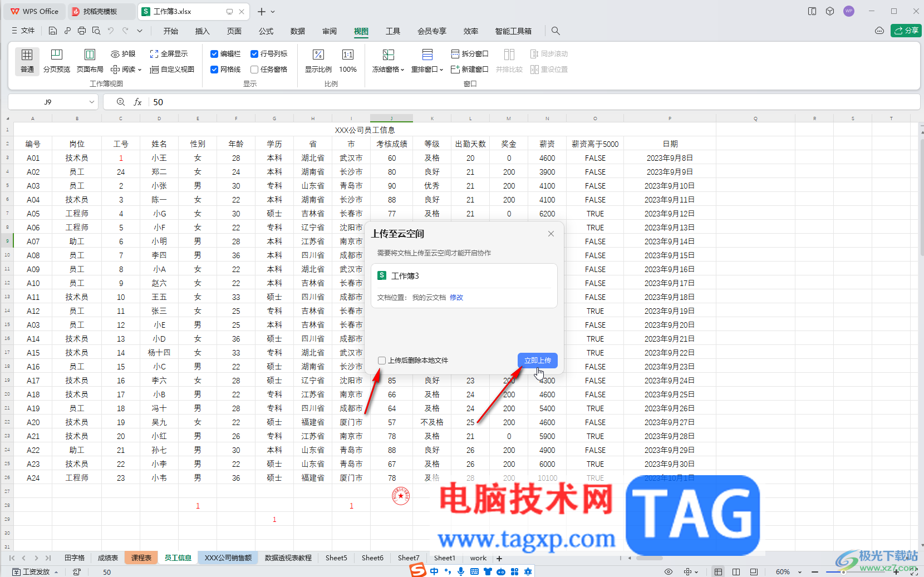
Task: Click the Undo arrow icon
Action: point(111,31)
